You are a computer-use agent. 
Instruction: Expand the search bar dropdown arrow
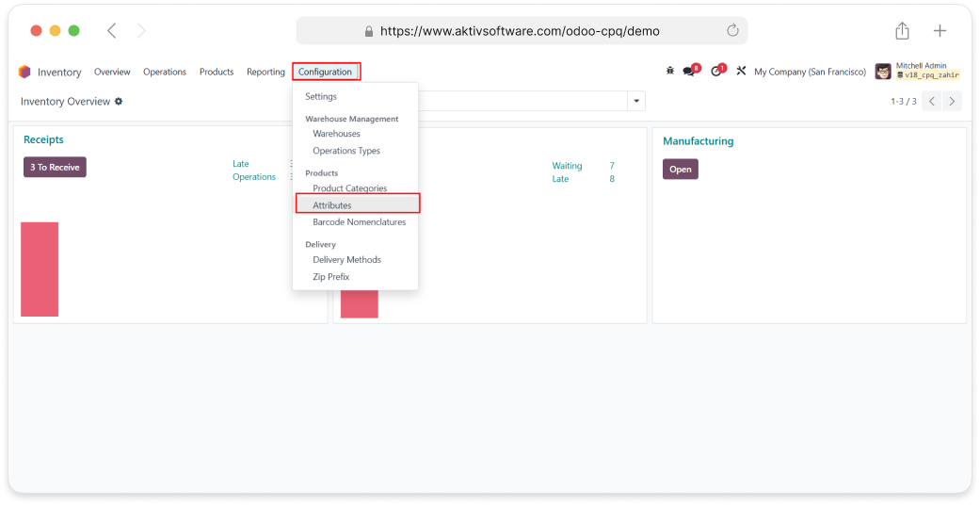click(636, 101)
